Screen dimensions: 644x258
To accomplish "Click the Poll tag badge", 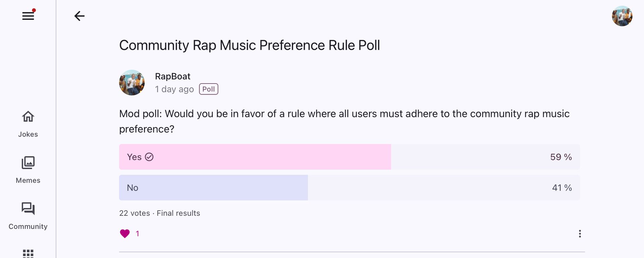I will tap(209, 89).
